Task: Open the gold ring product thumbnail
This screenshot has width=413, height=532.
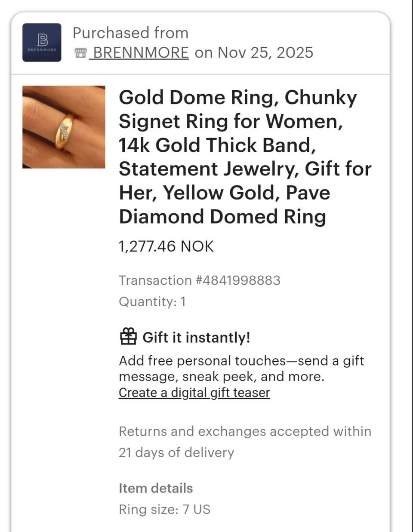Action: click(64, 127)
